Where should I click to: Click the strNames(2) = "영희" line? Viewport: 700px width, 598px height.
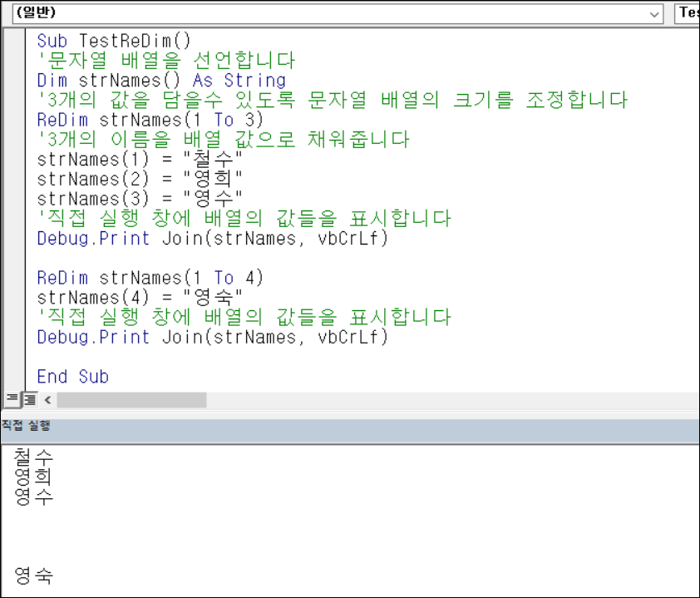140,179
